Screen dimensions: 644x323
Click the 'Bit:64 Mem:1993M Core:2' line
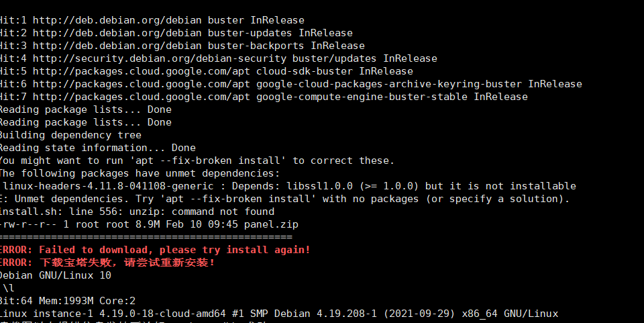[67, 301]
